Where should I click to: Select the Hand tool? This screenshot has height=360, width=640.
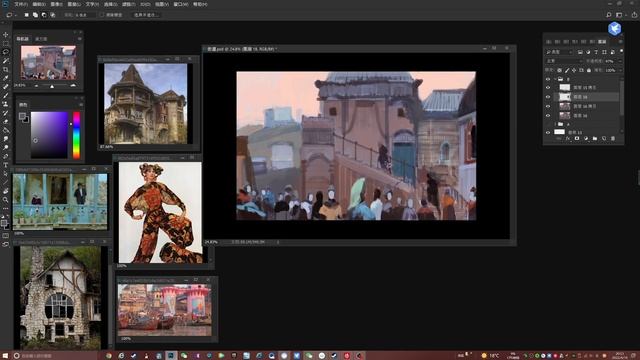(x=6, y=191)
